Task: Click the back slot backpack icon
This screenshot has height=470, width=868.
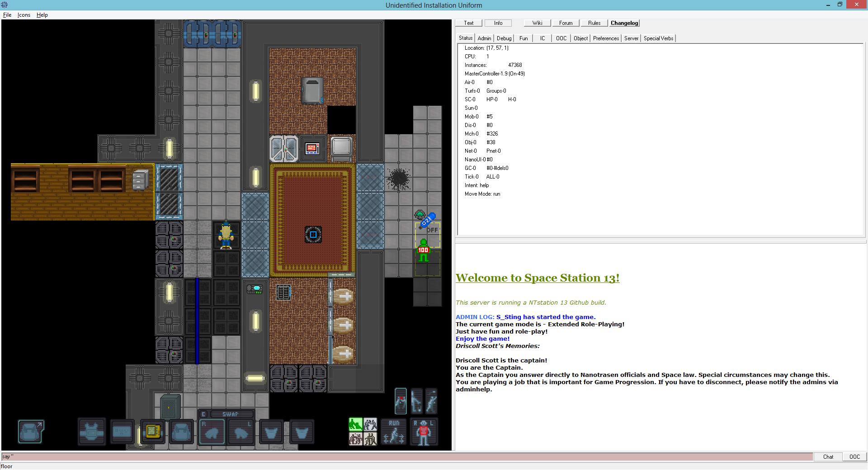Action: (181, 432)
